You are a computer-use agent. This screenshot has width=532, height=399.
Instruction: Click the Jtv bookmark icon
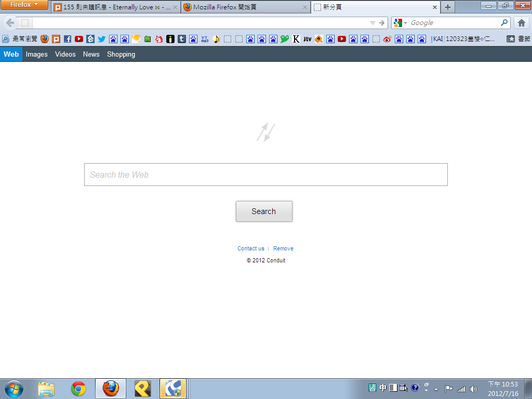click(x=308, y=39)
